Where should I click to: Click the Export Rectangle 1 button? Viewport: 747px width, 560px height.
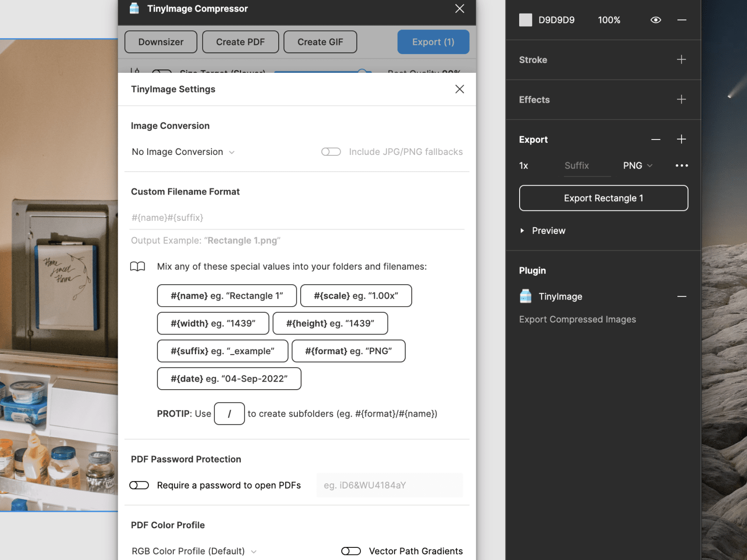pos(603,198)
